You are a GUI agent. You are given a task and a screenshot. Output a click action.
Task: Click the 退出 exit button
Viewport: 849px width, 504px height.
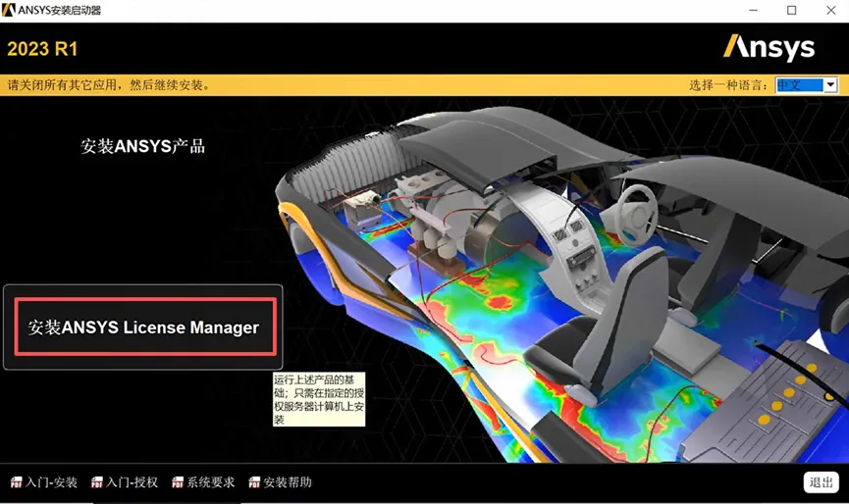[x=821, y=482]
